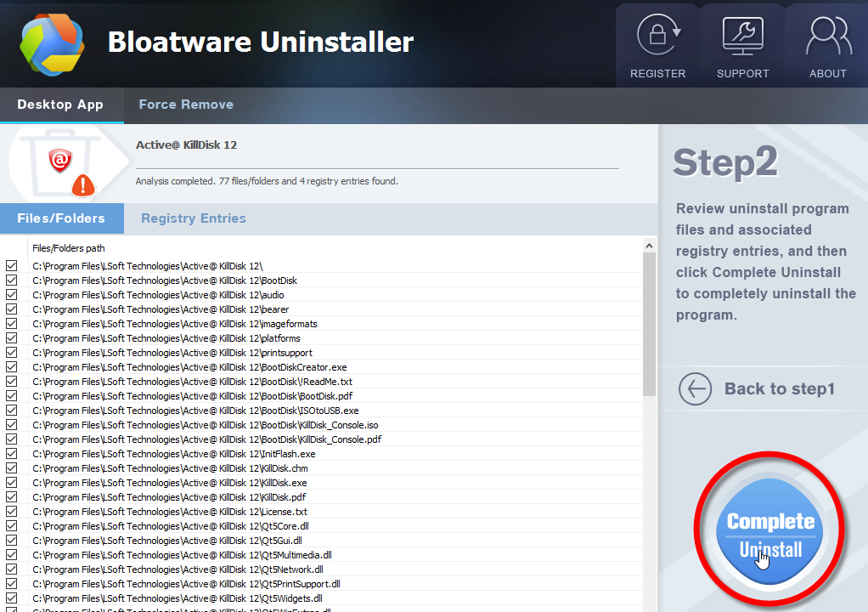Uncheck the Qt5Widgets.dll checkbox
This screenshot has width=868, height=612.
11,598
